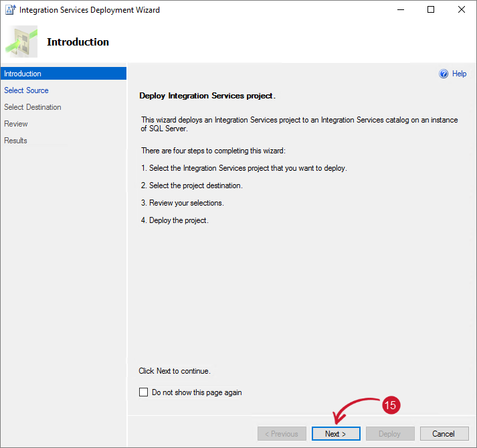Click the 'Deploy Integration Services project.' heading
This screenshot has width=477, height=448.
[x=207, y=96]
